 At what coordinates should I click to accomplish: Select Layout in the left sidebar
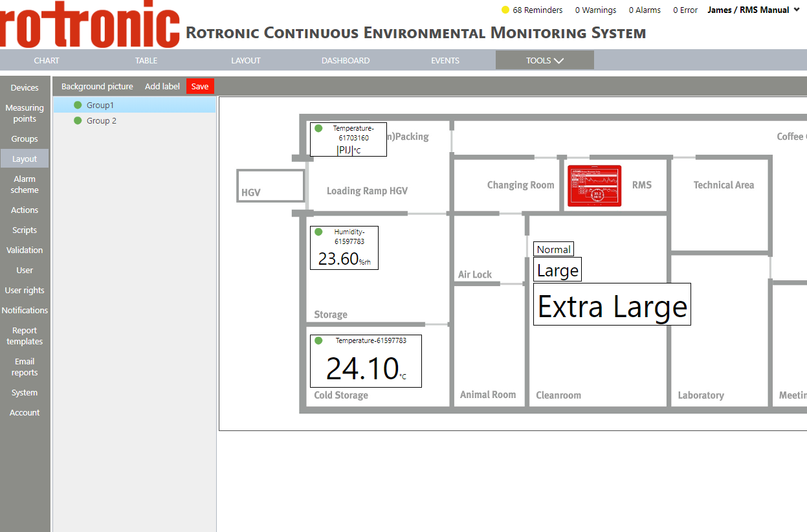(25, 159)
